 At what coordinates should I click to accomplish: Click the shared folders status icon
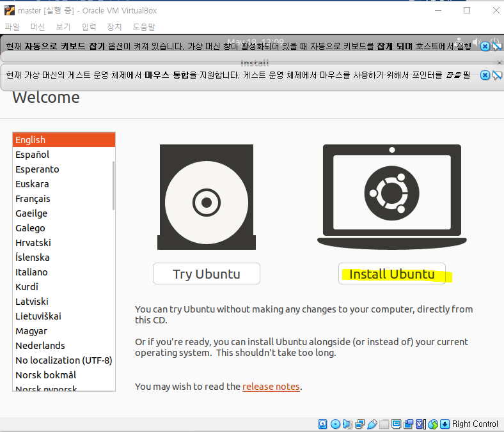pyautogui.click(x=384, y=424)
